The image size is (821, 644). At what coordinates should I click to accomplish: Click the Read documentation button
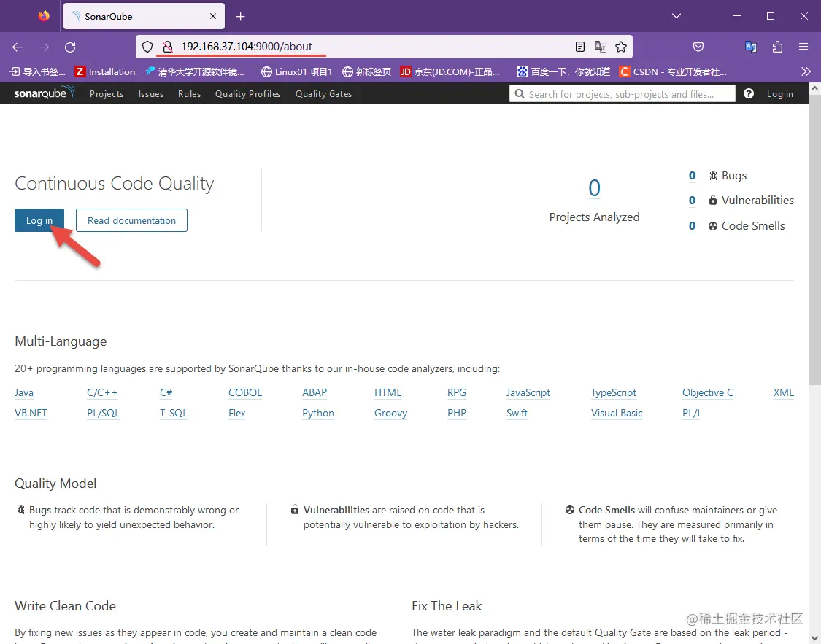[131, 220]
